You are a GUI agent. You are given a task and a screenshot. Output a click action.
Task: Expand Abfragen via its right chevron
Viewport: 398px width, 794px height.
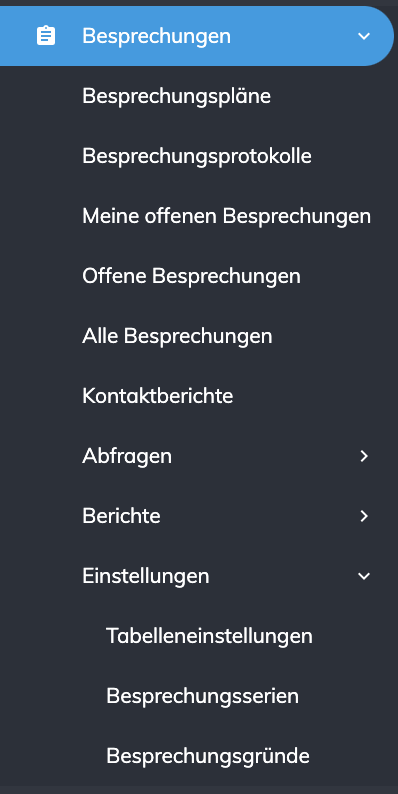click(x=364, y=456)
